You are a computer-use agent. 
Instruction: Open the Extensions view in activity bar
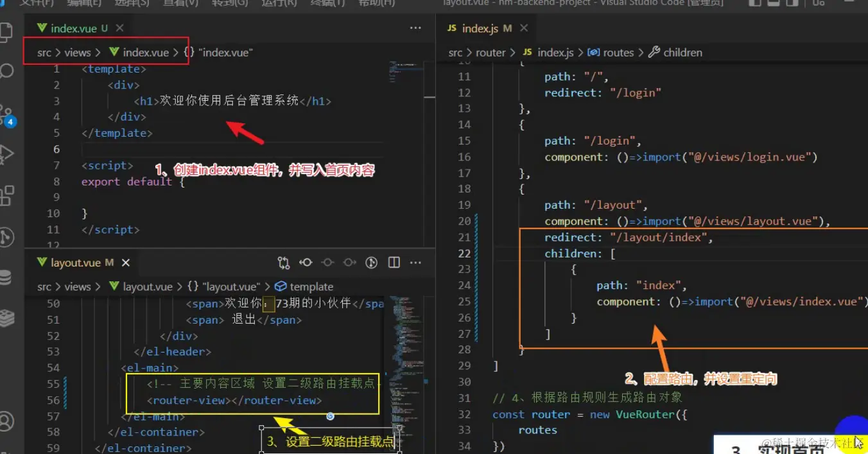coord(6,195)
